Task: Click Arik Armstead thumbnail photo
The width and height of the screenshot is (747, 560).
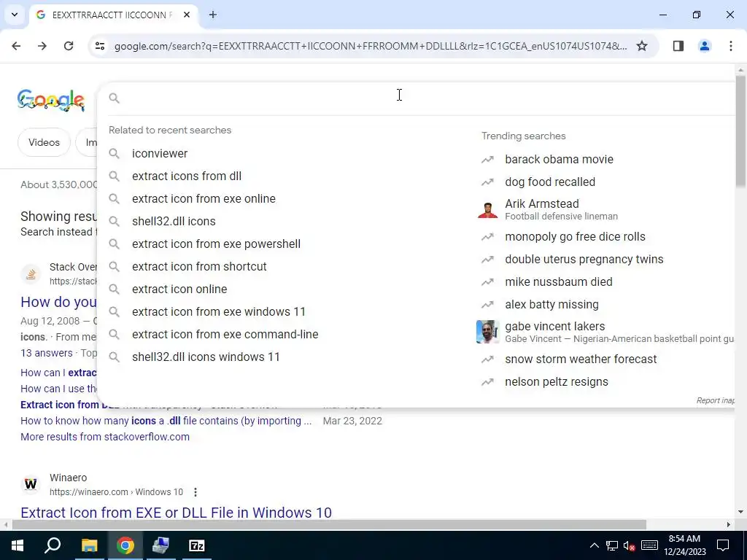Action: [487, 209]
